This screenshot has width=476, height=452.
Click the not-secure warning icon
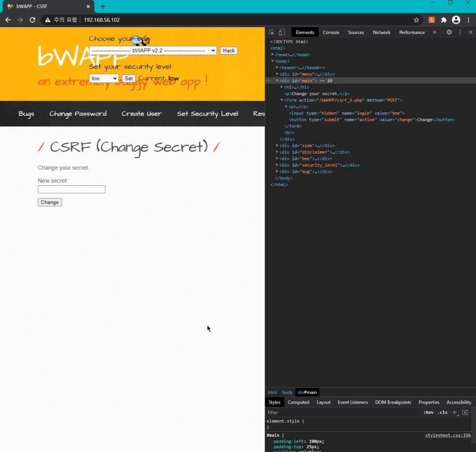click(48, 20)
